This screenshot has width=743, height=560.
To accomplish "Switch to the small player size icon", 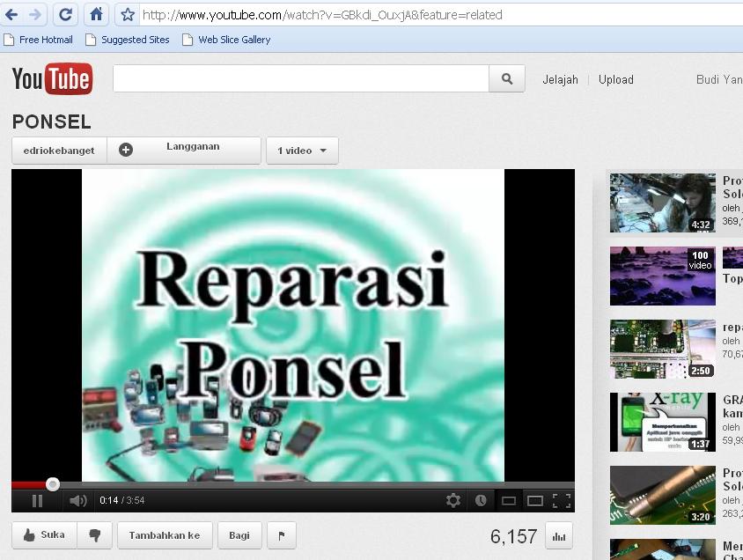I will [509, 501].
